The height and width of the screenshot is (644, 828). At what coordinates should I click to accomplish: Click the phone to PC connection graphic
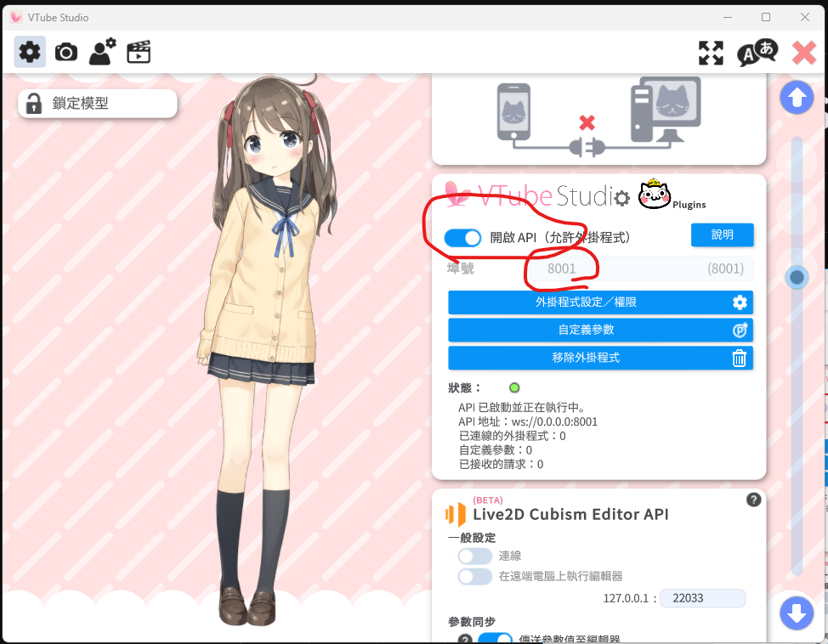click(x=598, y=118)
